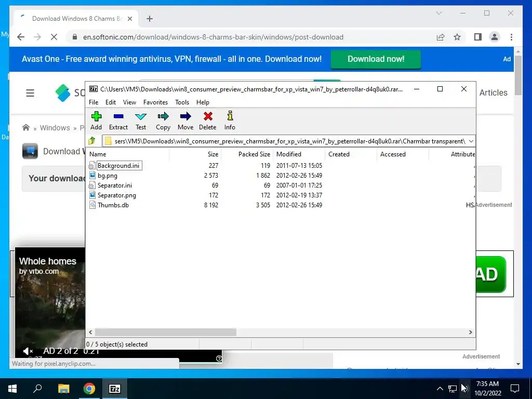
Task: Click the Softonic home breadcrumb icon
Action: tap(26, 128)
